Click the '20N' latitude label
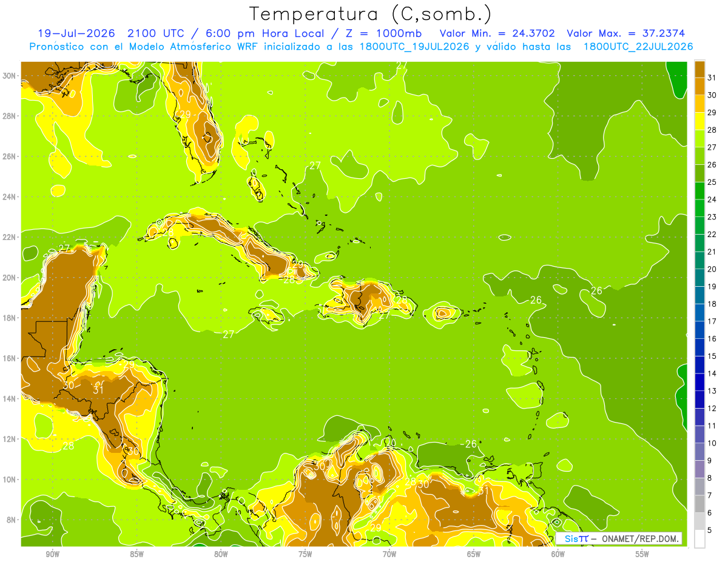Image resolution: width=728 pixels, height=562 pixels. coord(10,278)
